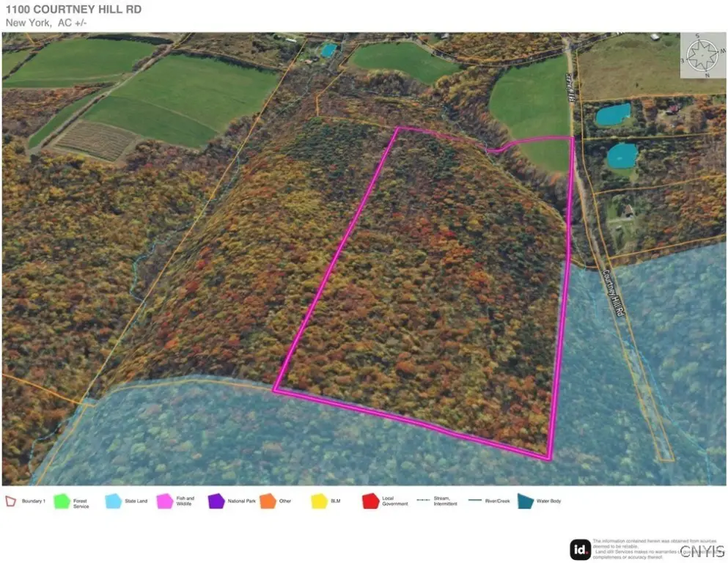Select the 'Local Government' legend label
This screenshot has width=728, height=563.
coord(395,501)
